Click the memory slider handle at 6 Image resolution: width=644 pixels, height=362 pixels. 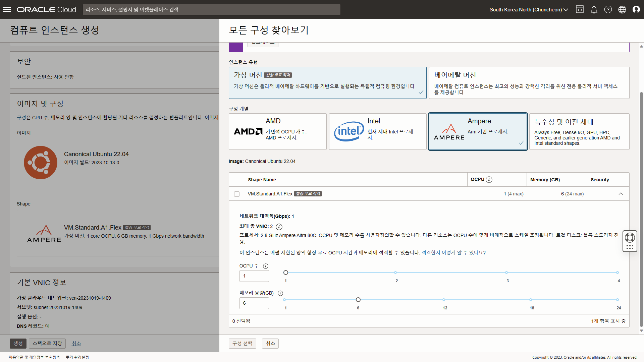tap(358, 300)
